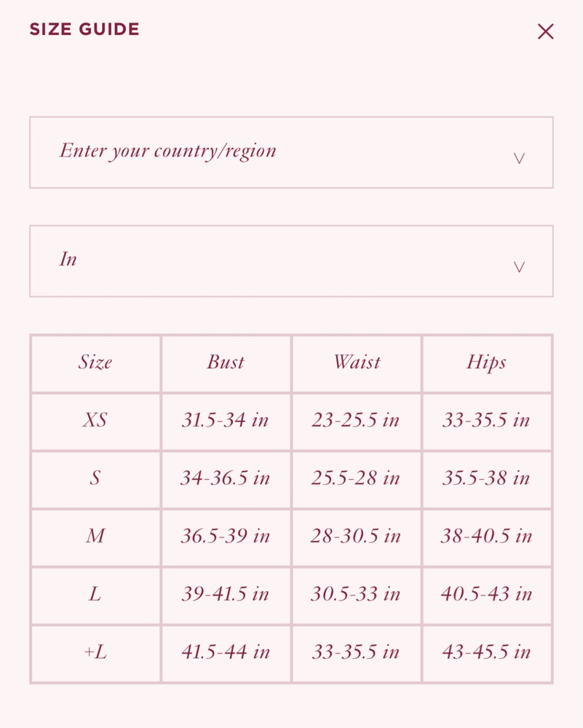
Task: Close the Size Guide panel
Action: (x=545, y=31)
